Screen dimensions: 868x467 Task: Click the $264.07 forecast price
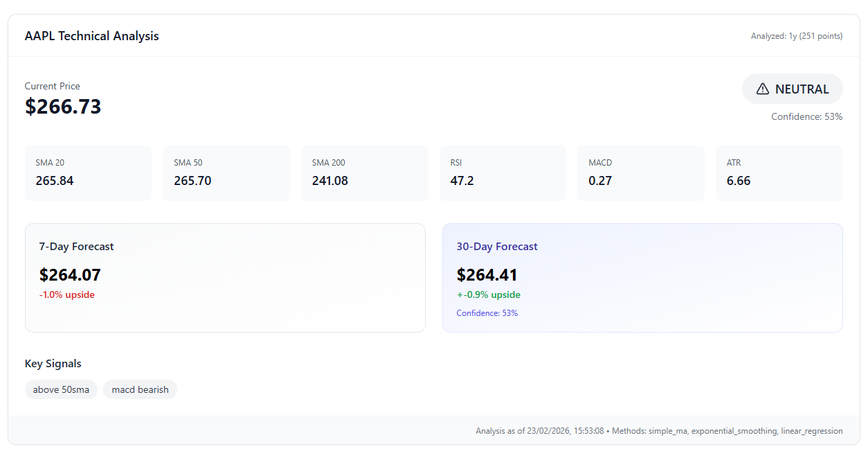point(70,274)
